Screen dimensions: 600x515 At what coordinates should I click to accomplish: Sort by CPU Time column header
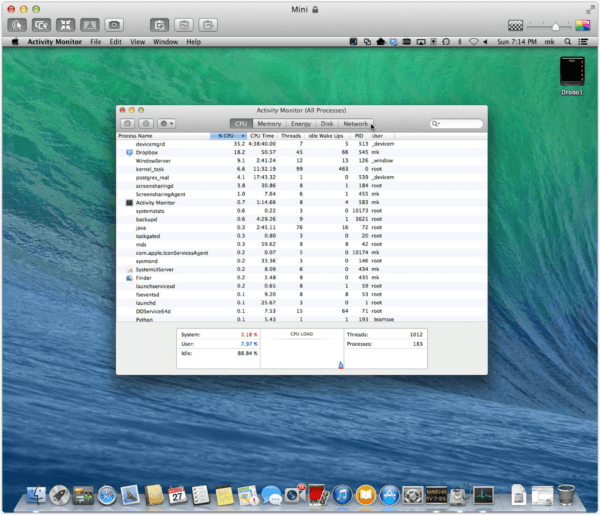coord(262,136)
